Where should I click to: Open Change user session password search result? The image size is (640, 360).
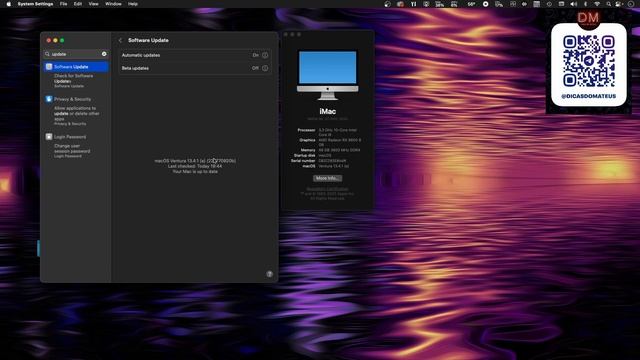[x=72, y=151]
